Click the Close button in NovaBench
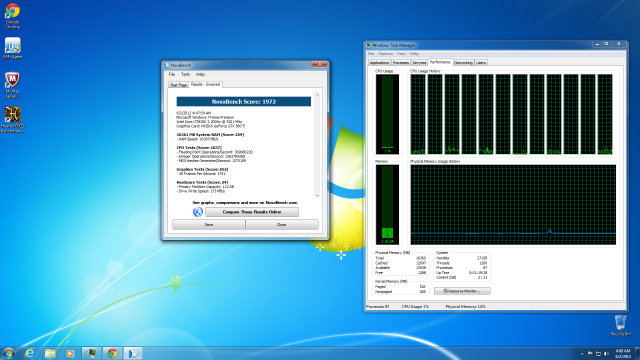The width and height of the screenshot is (640, 360). pos(282,224)
